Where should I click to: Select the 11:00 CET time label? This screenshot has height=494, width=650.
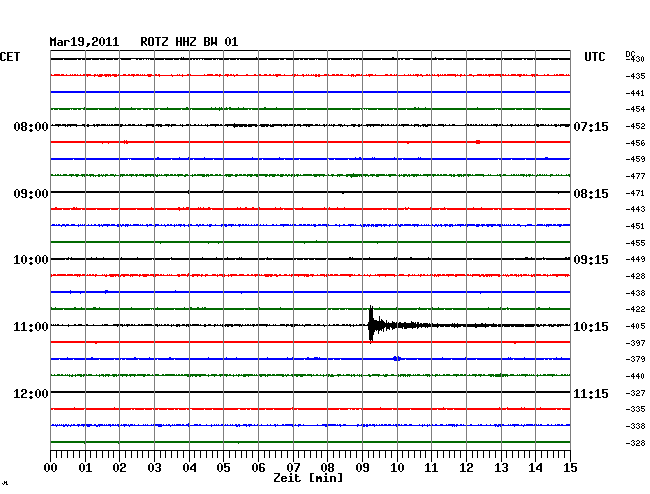[x=31, y=327]
